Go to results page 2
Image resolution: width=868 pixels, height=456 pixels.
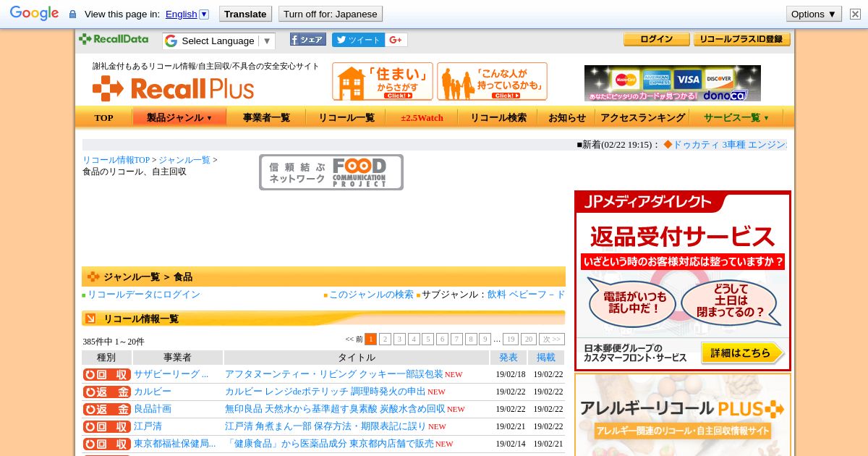pyautogui.click(x=385, y=339)
